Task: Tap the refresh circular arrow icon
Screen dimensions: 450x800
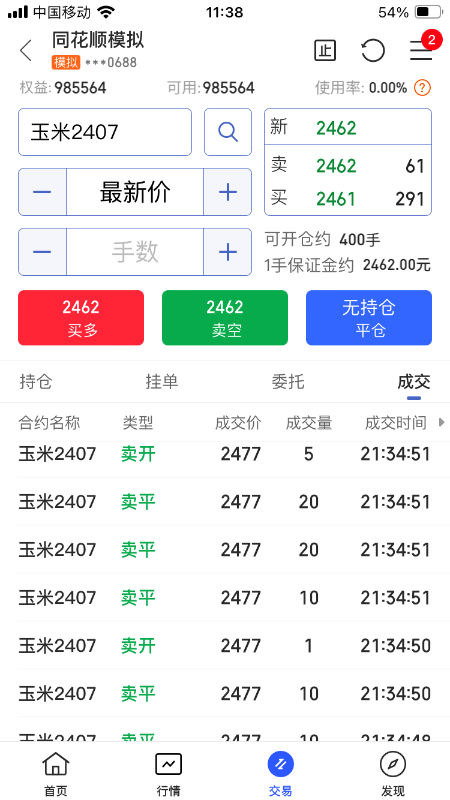Action: coord(372,51)
